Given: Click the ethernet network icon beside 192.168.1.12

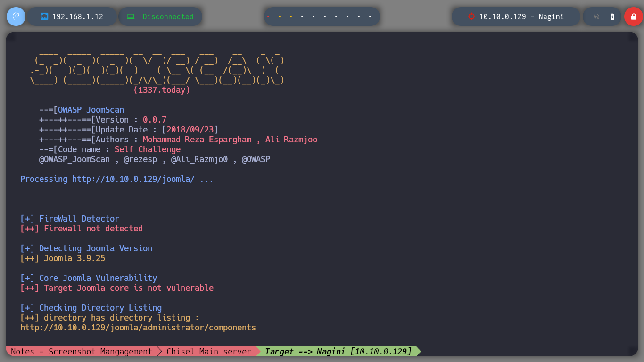Looking at the screenshot, I should (44, 16).
